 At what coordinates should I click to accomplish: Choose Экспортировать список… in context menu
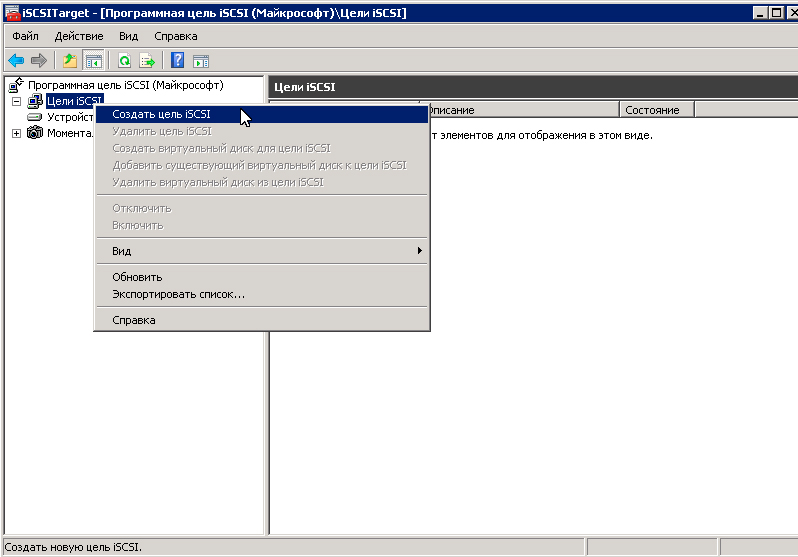coord(262,294)
